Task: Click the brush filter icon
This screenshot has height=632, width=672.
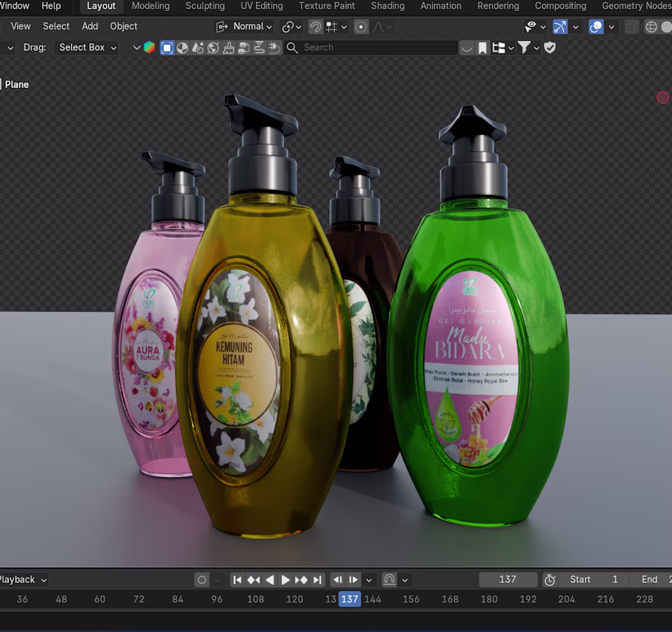Action: [228, 48]
